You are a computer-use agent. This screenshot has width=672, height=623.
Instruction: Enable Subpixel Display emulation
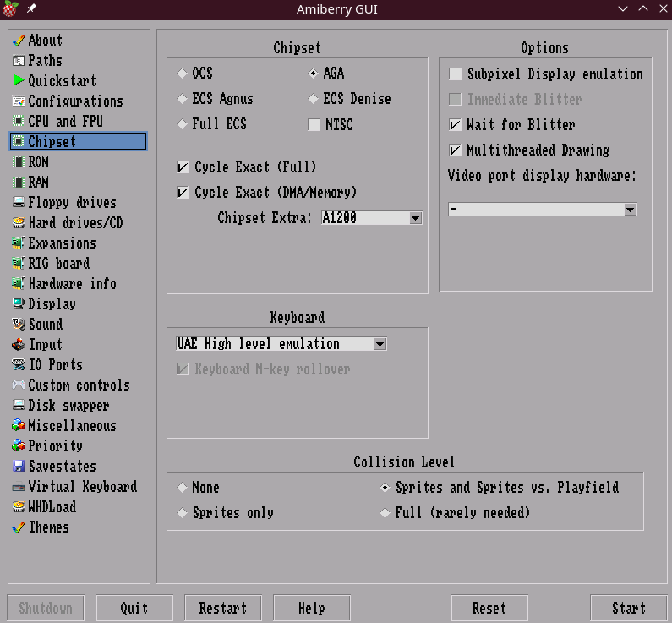455,74
